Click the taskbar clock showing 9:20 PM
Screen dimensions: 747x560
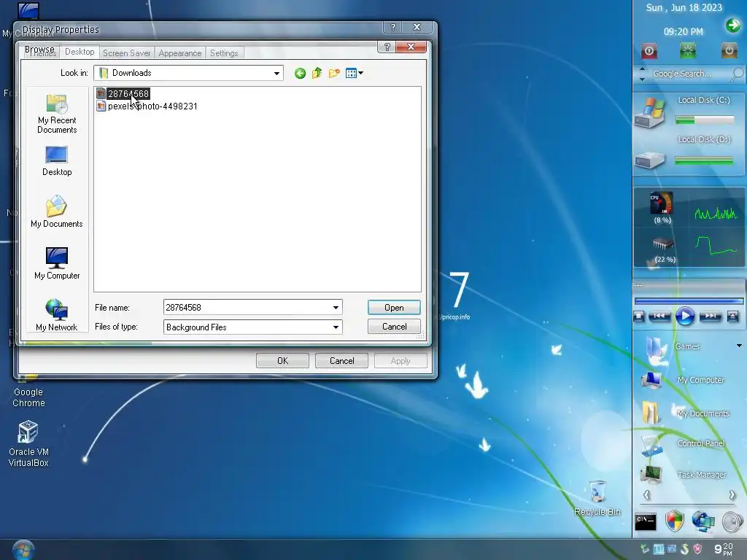coord(723,549)
